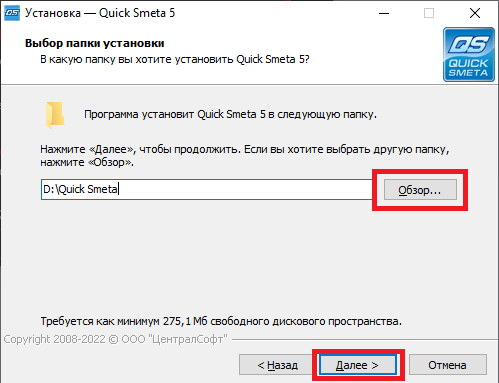The width and height of the screenshot is (499, 383).
Task: Minimize the installer window
Action: click(x=384, y=13)
